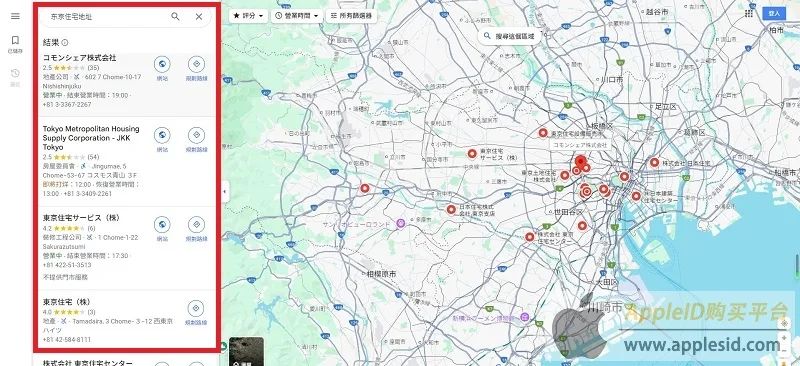This screenshot has height=366, width=800.
Task: Click the map pin near 株式会社 日本住宅
Action: pyautogui.click(x=655, y=162)
